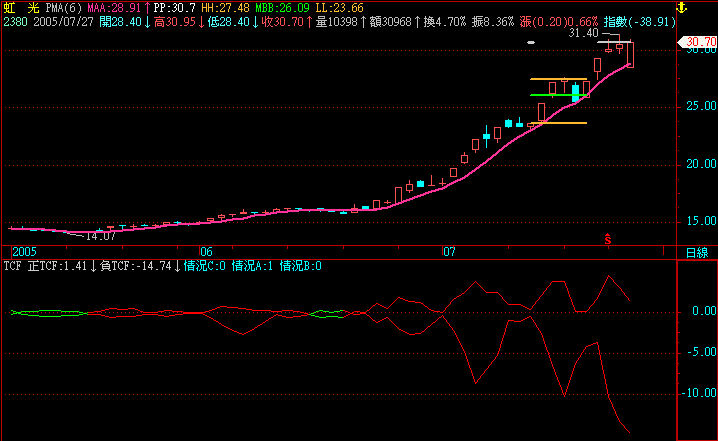Click the 15.00 price axis label
The height and width of the screenshot is (441, 718).
pos(701,221)
